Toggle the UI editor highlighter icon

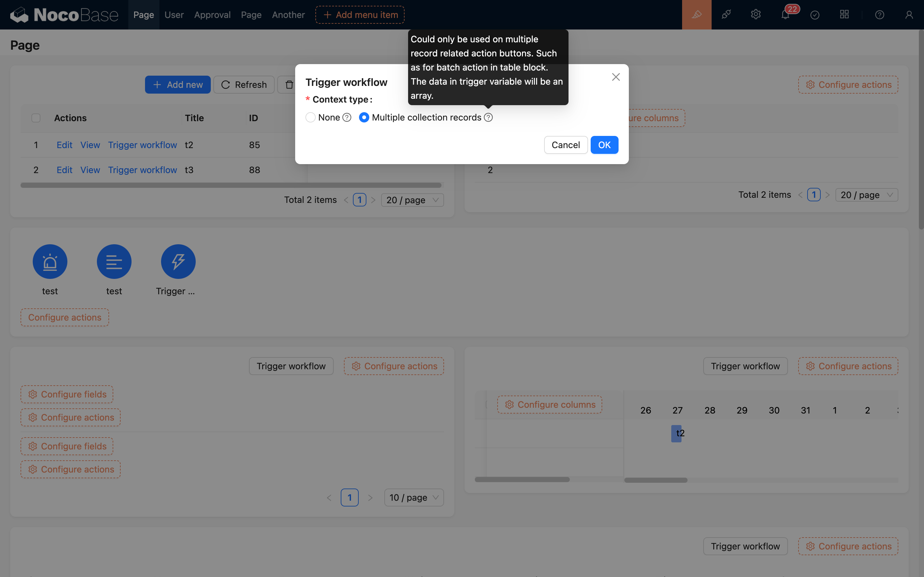(x=696, y=14)
